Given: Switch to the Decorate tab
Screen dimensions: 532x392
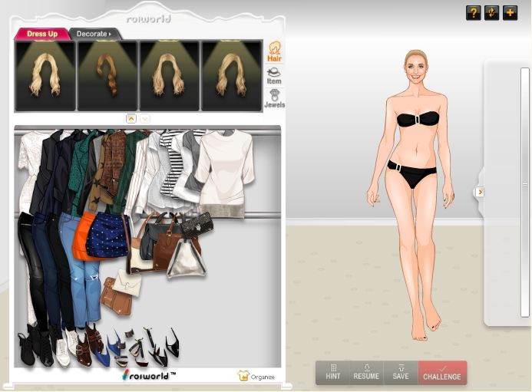Looking at the screenshot, I should pyautogui.click(x=93, y=34).
